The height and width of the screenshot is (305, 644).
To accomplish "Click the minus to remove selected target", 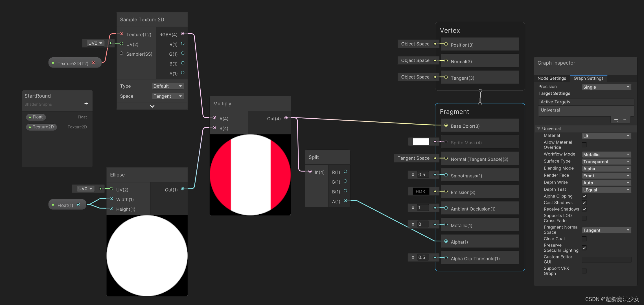I will (x=625, y=120).
